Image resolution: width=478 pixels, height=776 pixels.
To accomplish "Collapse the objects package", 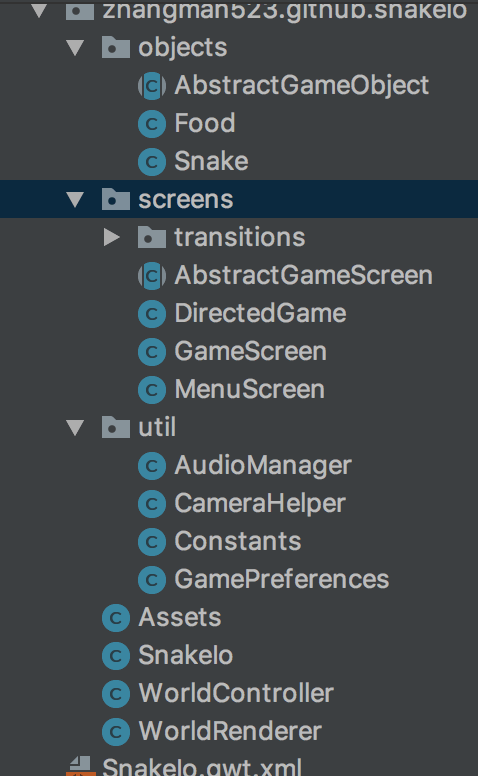I will click(75, 48).
